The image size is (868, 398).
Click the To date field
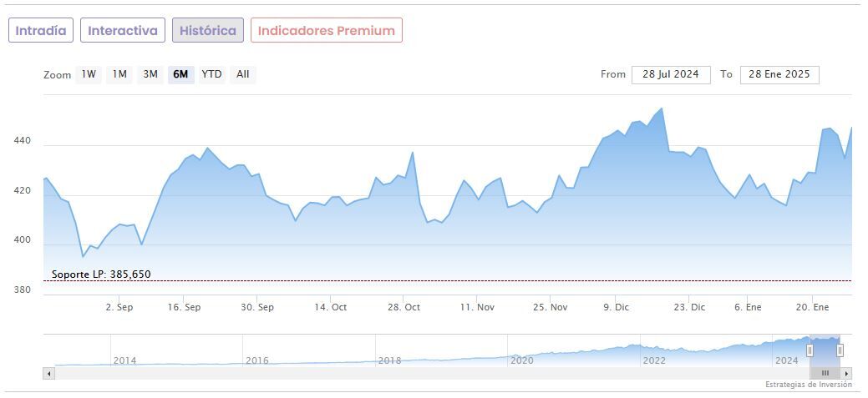click(779, 74)
